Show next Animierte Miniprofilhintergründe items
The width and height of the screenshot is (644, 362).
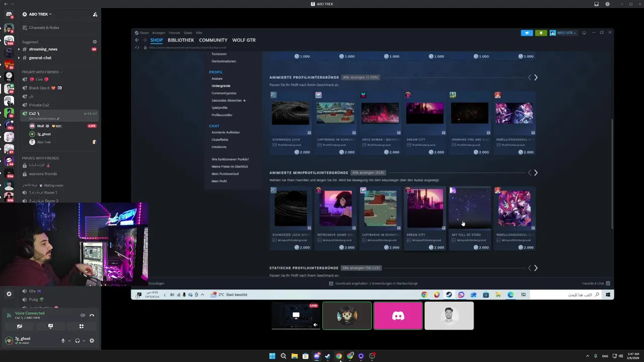coord(535,173)
